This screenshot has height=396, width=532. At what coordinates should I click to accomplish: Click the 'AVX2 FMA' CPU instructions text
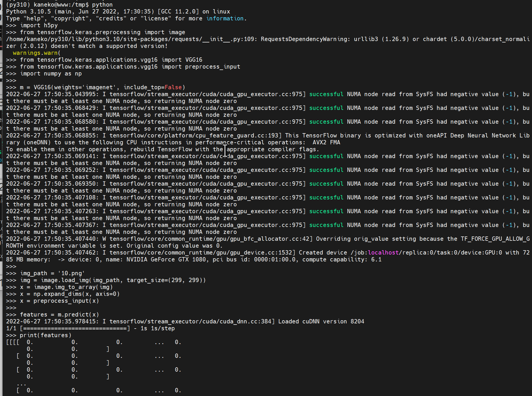(x=326, y=142)
